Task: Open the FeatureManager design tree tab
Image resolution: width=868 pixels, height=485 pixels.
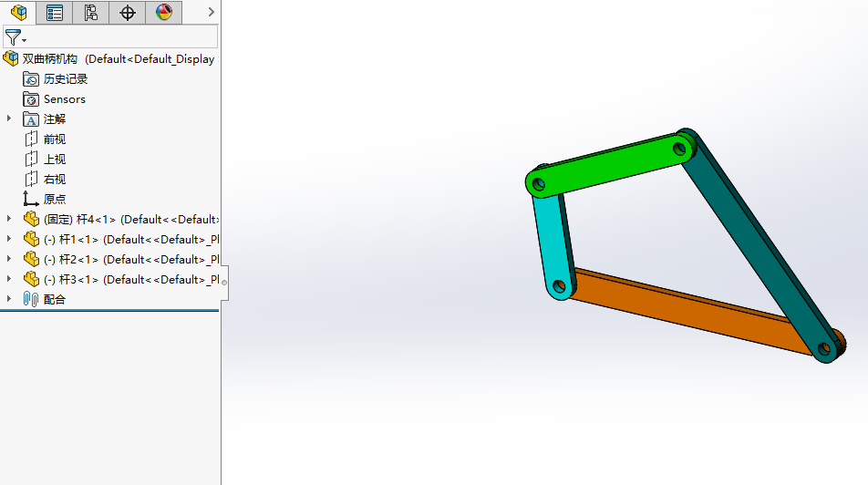Action: click(18, 12)
